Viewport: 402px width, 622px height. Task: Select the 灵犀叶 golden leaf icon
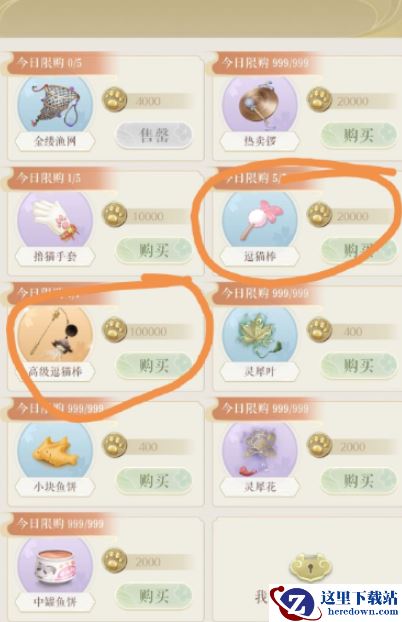tap(260, 335)
